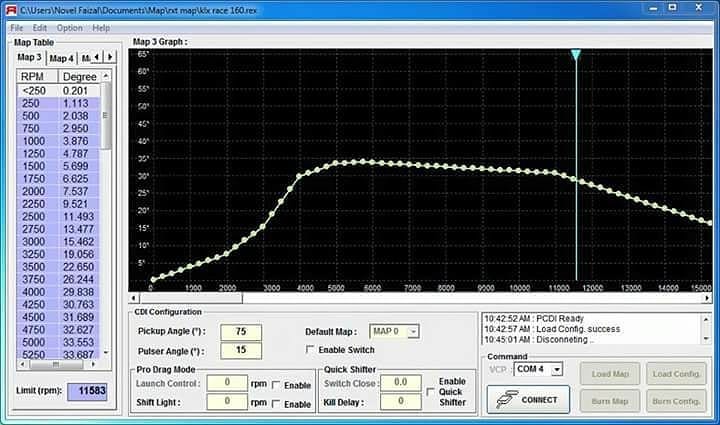Click map table scroll up arrow
The image size is (720, 425).
[106, 76]
